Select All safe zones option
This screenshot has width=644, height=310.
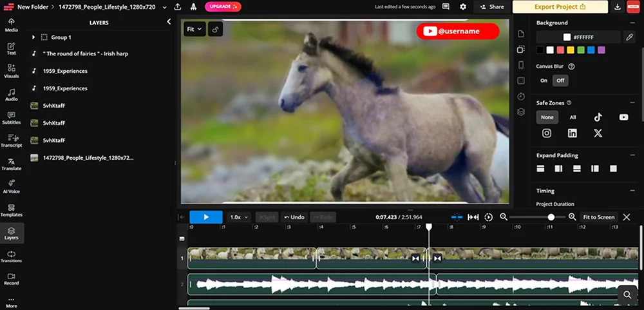[573, 117]
